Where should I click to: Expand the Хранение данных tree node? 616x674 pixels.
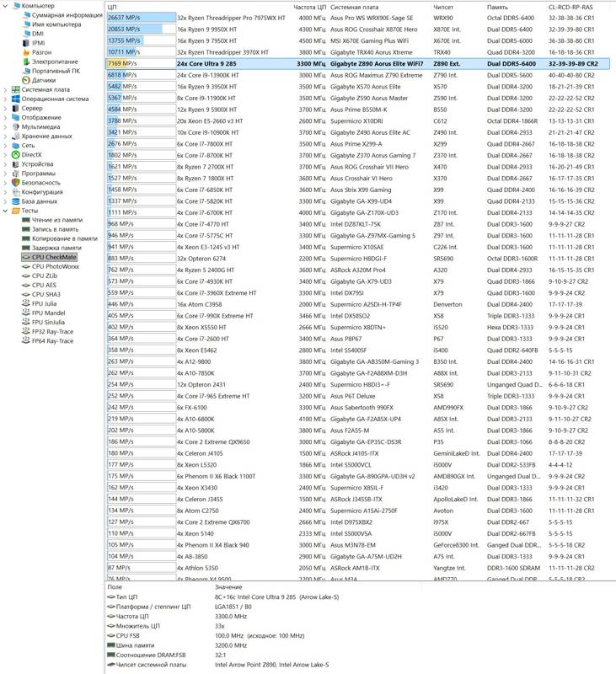[x=6, y=136]
